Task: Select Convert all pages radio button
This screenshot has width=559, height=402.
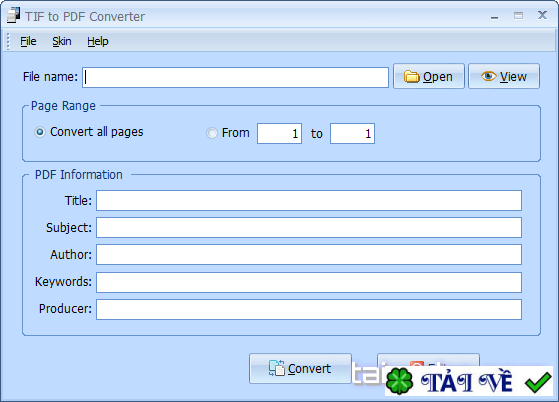Action: pyautogui.click(x=40, y=132)
